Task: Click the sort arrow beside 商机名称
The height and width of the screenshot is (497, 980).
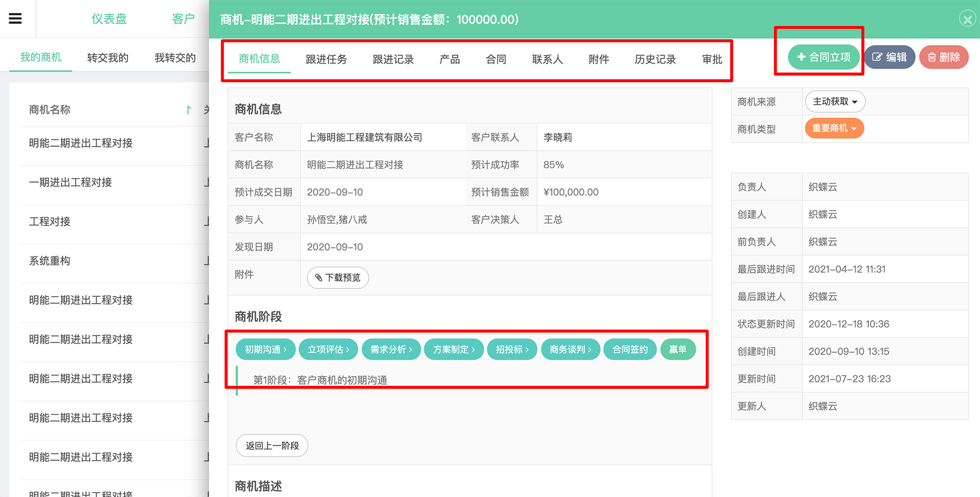Action: [188, 110]
